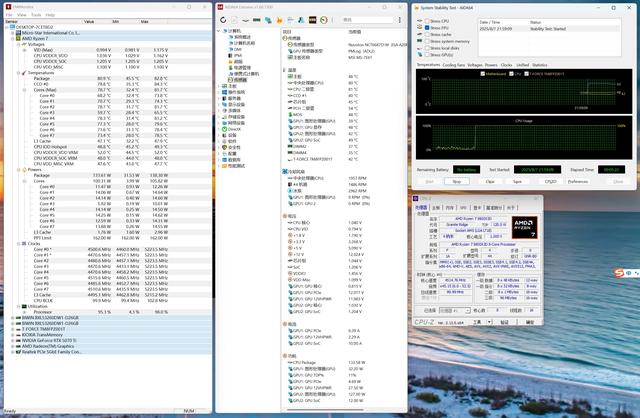Click the Clear button in Stability Test
Image resolution: width=640 pixels, height=418 pixels.
[x=490, y=181]
